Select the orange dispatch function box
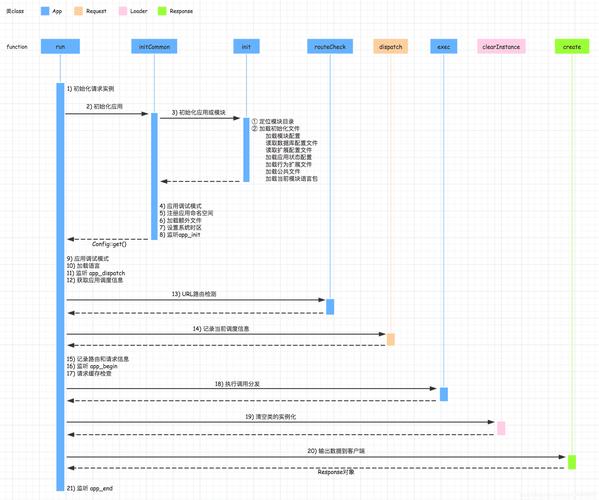The width and height of the screenshot is (599, 500). click(390, 46)
